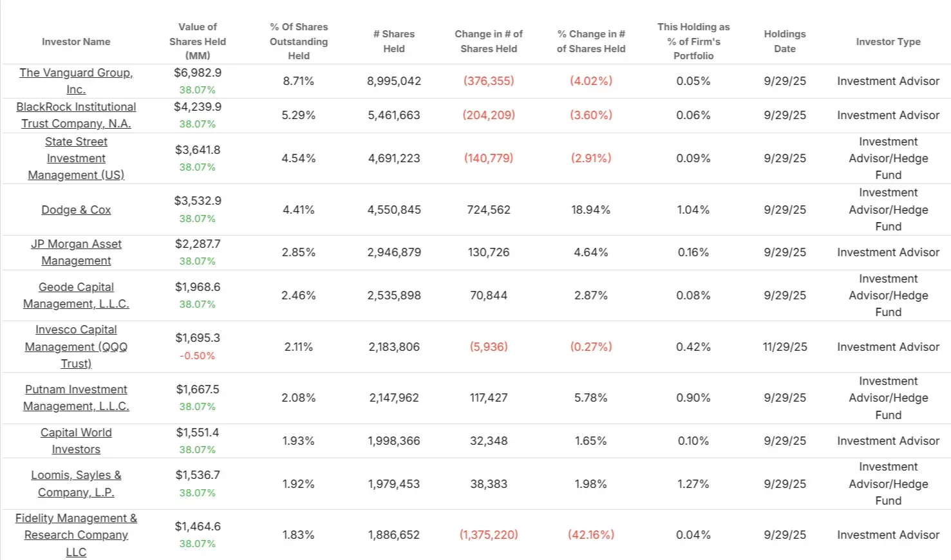Open The Vanguard Group, Inc. investor link
This screenshot has width=951, height=560.
point(76,81)
